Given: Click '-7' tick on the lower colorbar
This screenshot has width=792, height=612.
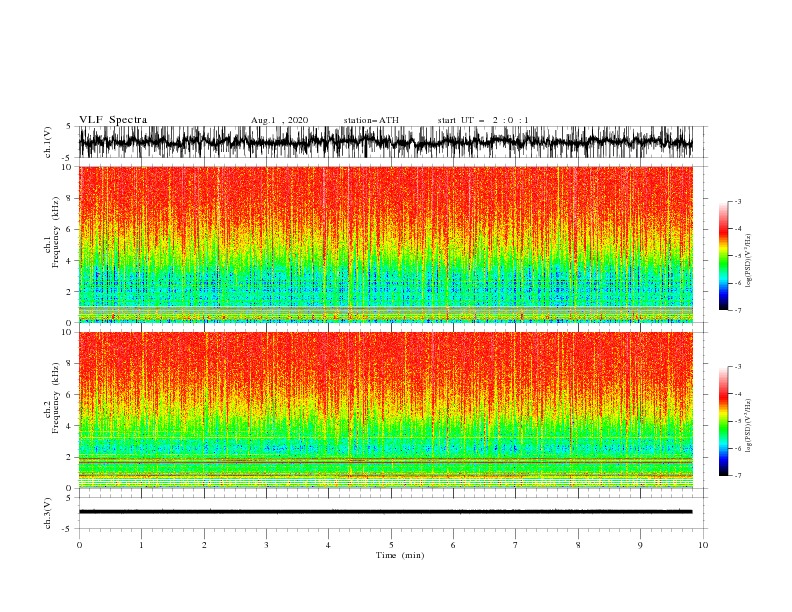Looking at the screenshot, I should (738, 476).
